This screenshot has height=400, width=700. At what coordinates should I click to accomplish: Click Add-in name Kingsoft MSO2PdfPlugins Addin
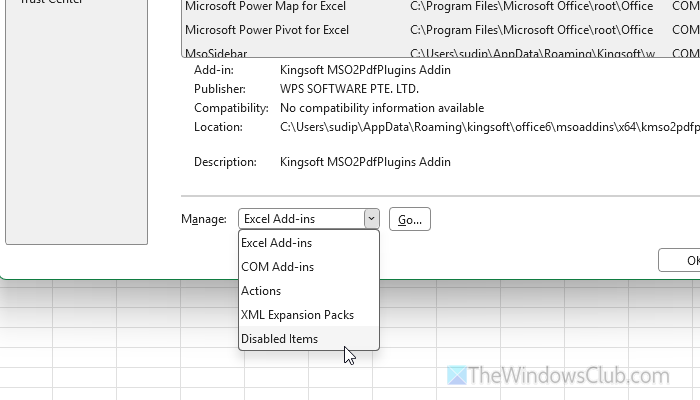[x=365, y=70]
